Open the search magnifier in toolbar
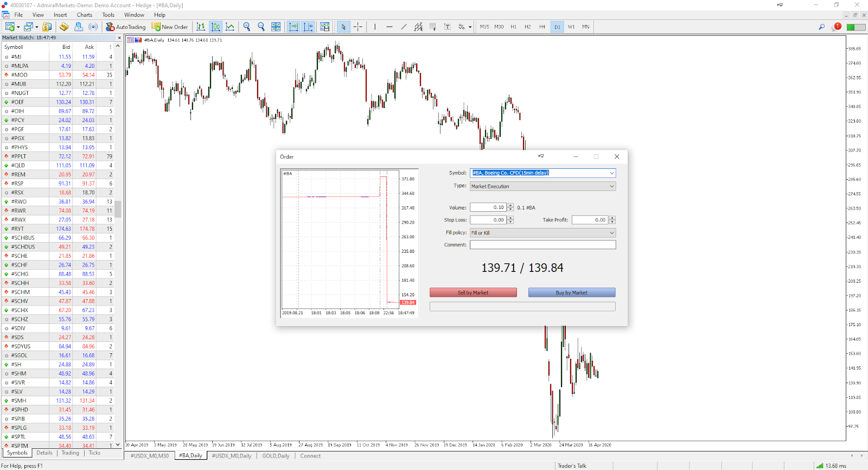Screen dimensions: 868x470 point(821,27)
